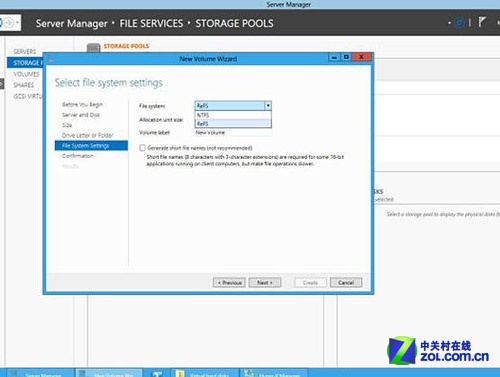Image resolution: width=500 pixels, height=377 pixels.
Task: Click the Cancel button in the wizard
Action: pyautogui.click(x=346, y=283)
